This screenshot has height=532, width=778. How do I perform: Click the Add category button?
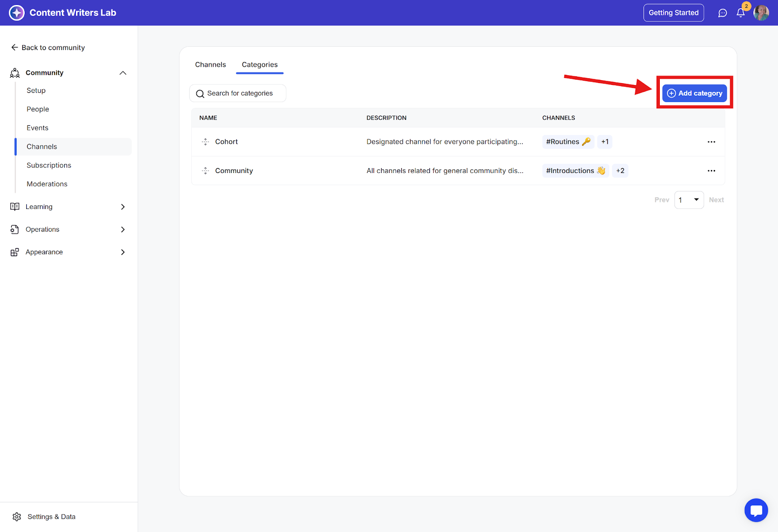click(694, 93)
